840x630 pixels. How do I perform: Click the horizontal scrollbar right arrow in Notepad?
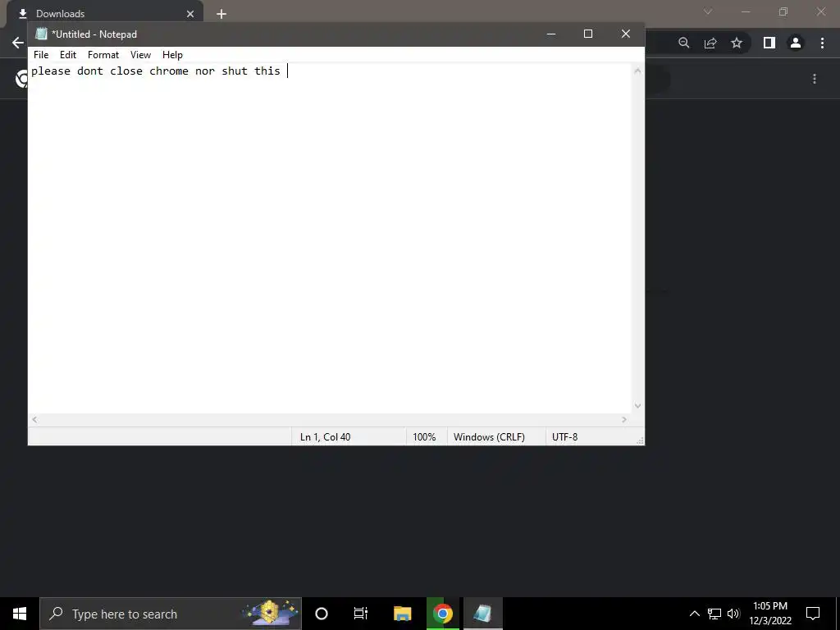[624, 420]
